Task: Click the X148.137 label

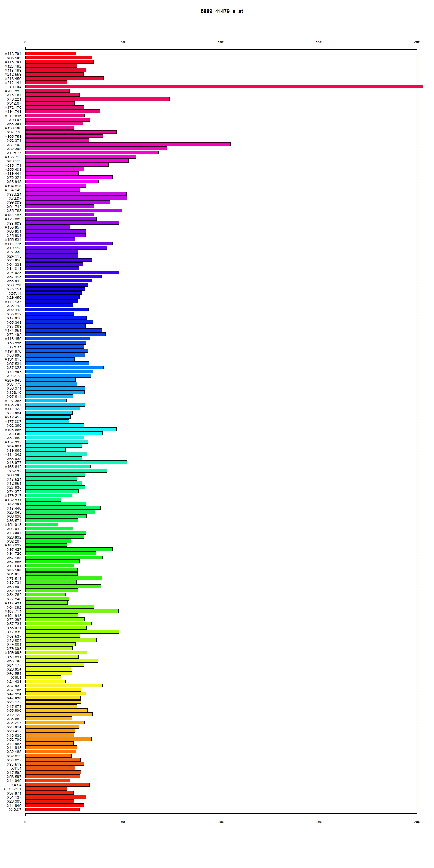Action: click(x=13, y=302)
